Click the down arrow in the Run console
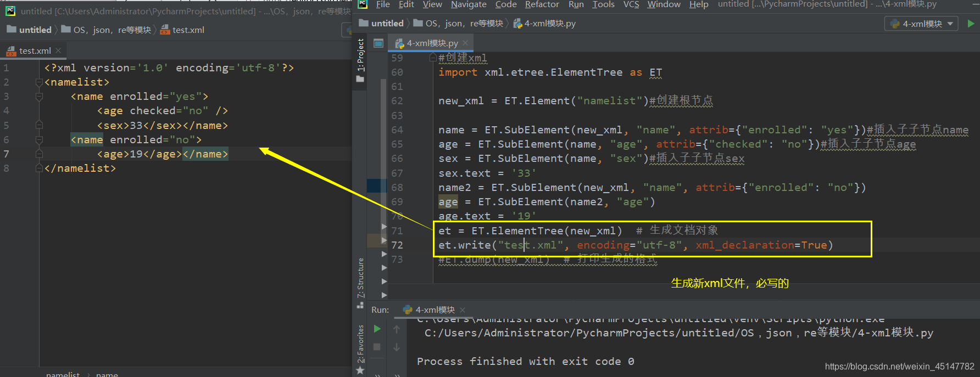Viewport: 980px width, 377px height. [x=397, y=347]
